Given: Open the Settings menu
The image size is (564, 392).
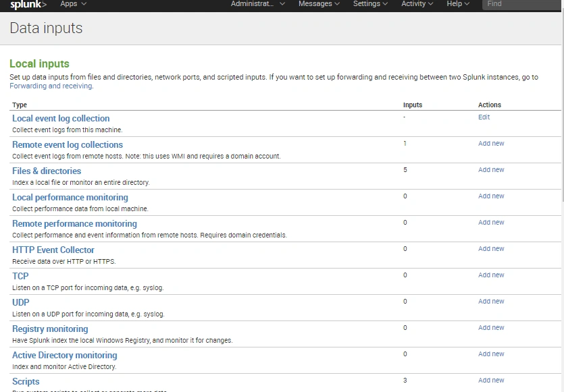Looking at the screenshot, I should 370,3.
